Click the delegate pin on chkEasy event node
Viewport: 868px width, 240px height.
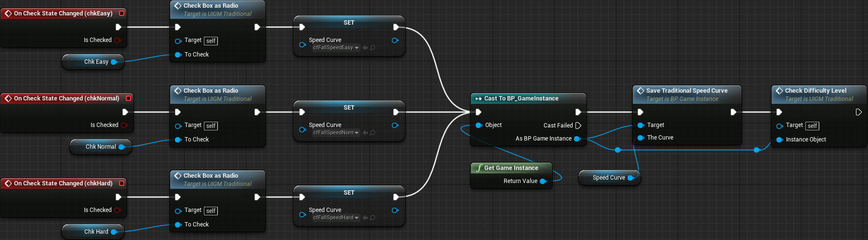pyautogui.click(x=121, y=14)
